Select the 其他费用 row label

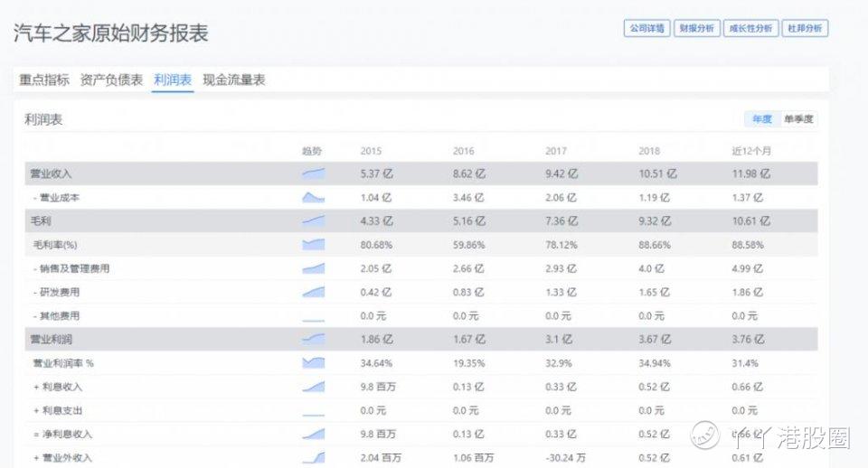tap(56, 316)
